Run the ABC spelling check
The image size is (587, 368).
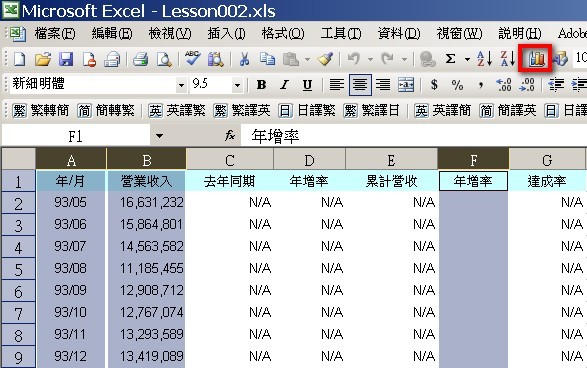(192, 59)
